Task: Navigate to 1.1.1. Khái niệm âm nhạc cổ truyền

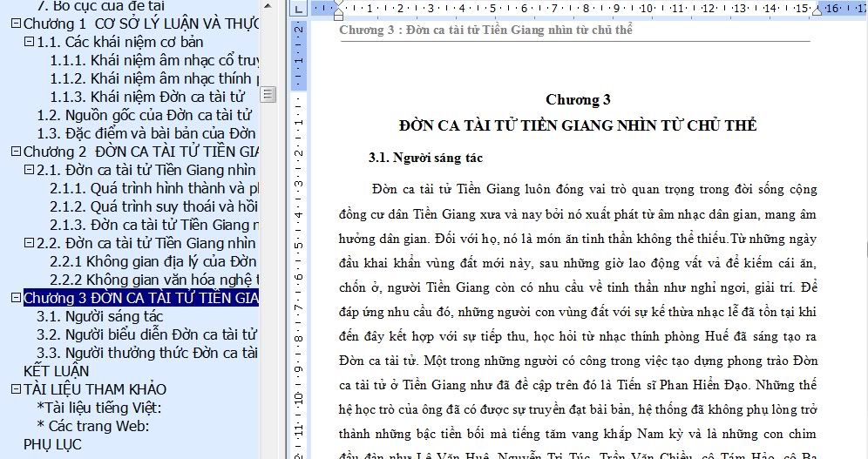Action: pyautogui.click(x=154, y=60)
